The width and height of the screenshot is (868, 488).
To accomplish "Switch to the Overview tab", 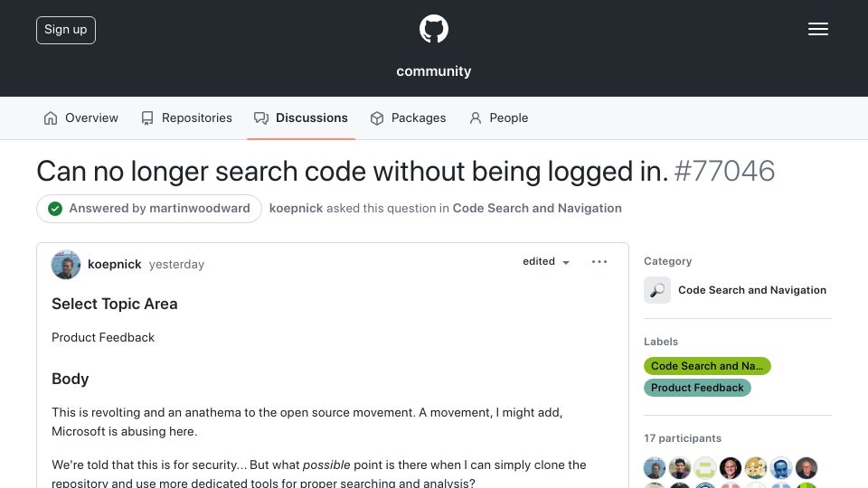I will click(x=80, y=117).
